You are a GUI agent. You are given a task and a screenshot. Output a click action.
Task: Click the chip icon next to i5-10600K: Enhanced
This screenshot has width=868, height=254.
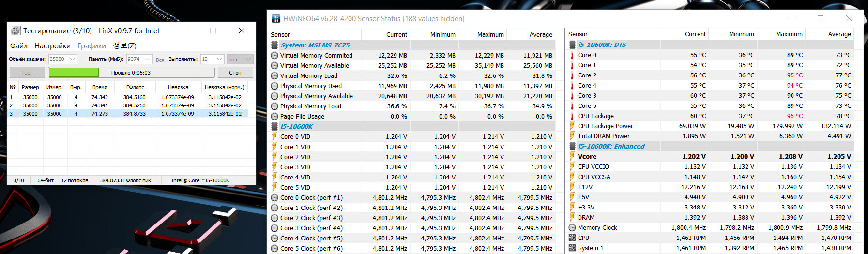tap(572, 146)
